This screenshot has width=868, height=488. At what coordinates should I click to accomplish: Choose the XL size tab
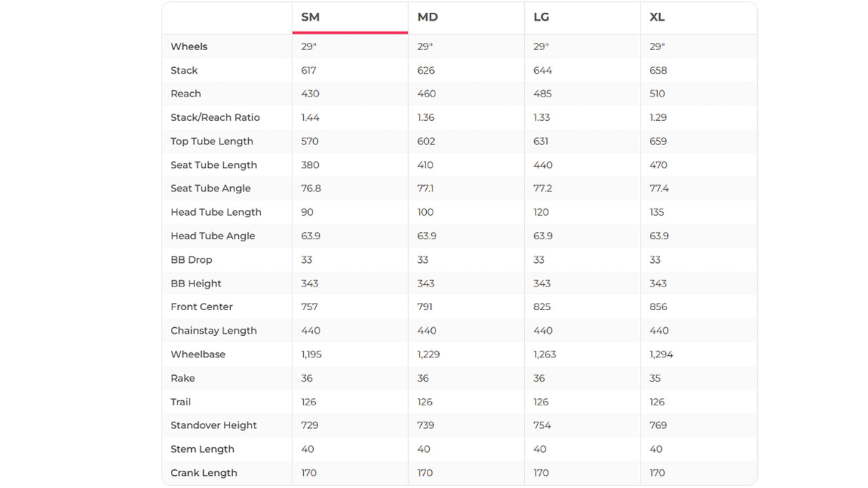657,17
